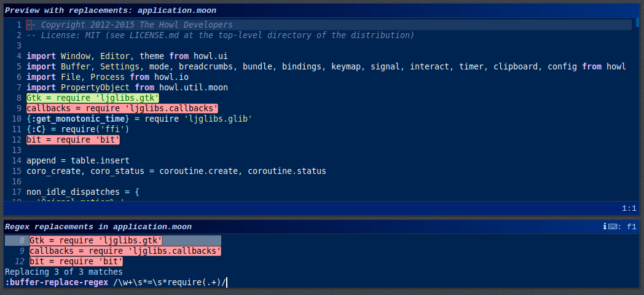Image resolution: width=644 pixels, height=295 pixels.
Task: Click the 1:1 cursor position indicator
Action: point(629,208)
